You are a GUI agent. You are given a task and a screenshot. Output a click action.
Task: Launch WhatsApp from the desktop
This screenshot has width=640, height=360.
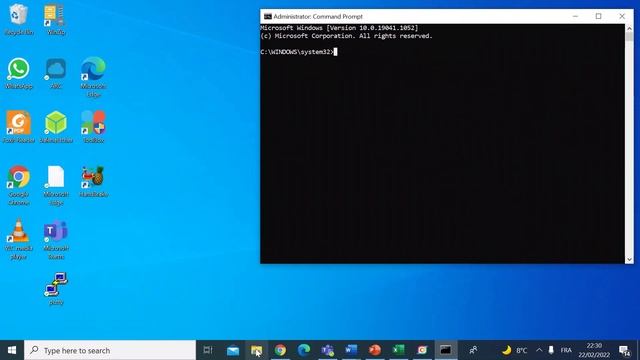(x=18, y=73)
